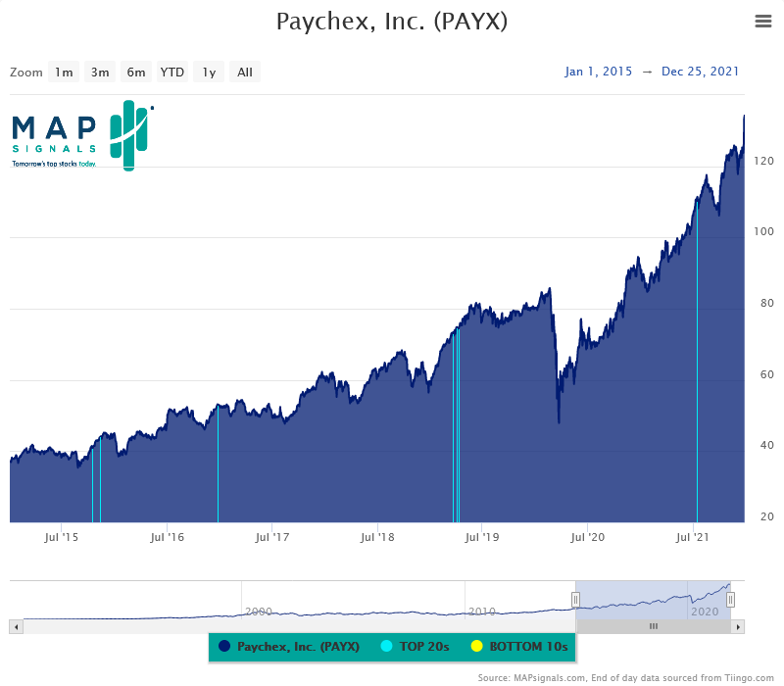Click the '2020' navigator year label
Viewport: 784px width, 686px height.
click(705, 612)
